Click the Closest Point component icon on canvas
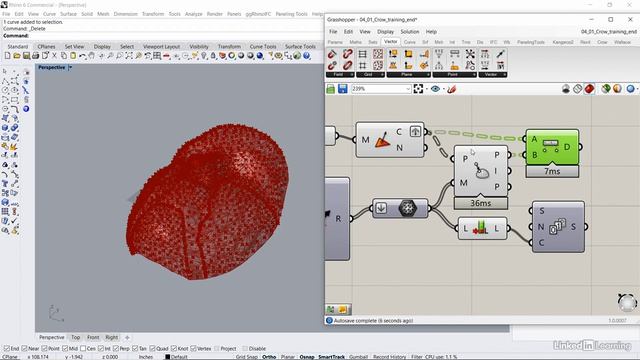640x360 pixels. click(482, 171)
